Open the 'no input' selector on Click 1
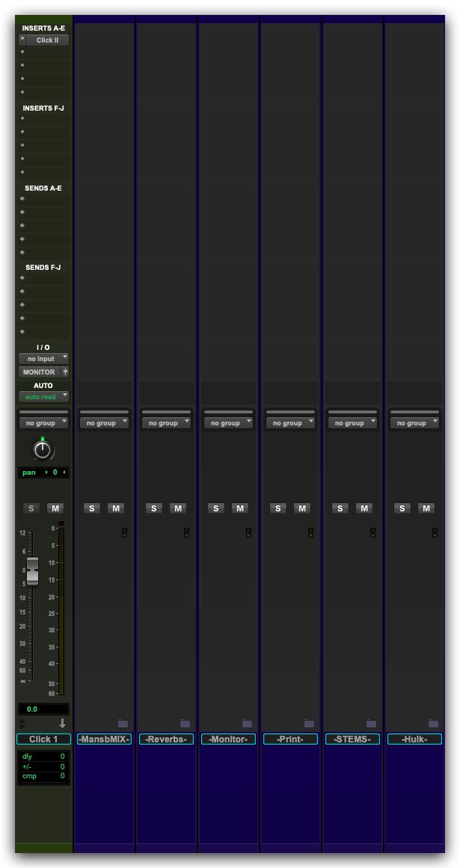Viewport: 460px width, 868px height. click(43, 359)
